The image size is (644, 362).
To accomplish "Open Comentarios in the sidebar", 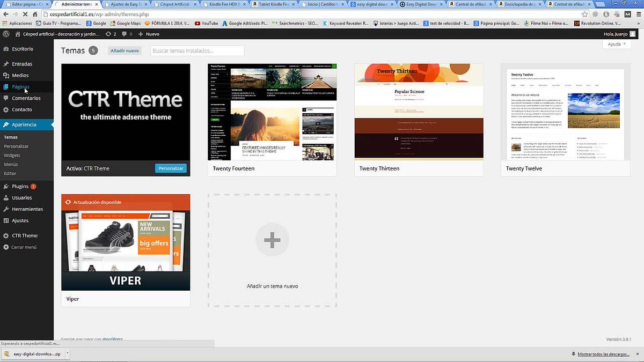I will click(26, 98).
